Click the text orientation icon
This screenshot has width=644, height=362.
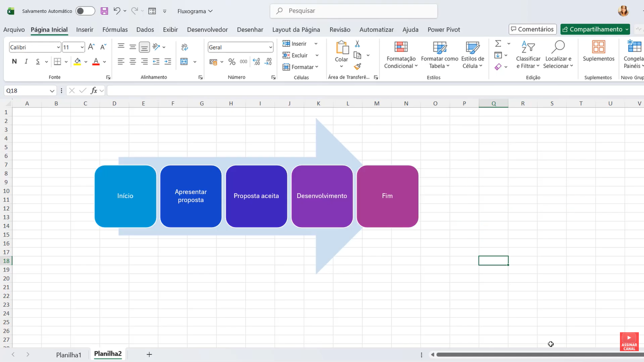tap(156, 47)
